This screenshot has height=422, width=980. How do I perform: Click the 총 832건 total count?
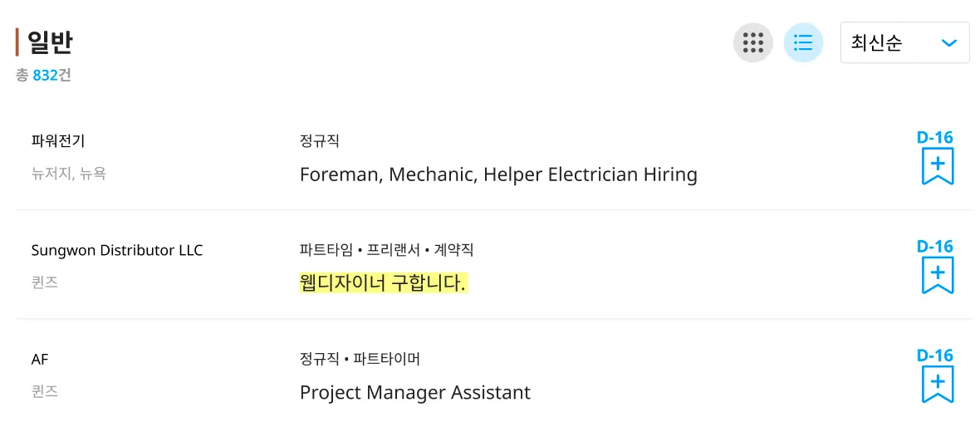pyautogui.click(x=43, y=75)
